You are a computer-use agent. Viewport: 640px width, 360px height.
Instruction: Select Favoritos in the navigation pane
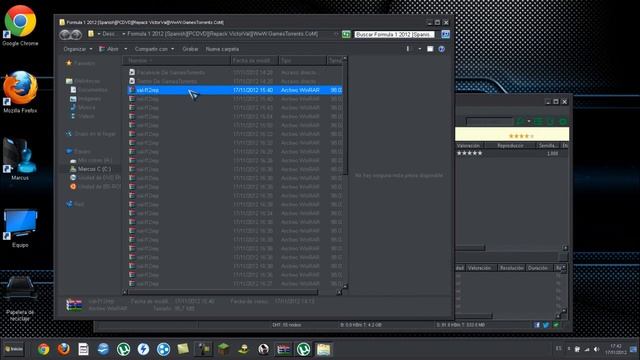tap(80, 63)
